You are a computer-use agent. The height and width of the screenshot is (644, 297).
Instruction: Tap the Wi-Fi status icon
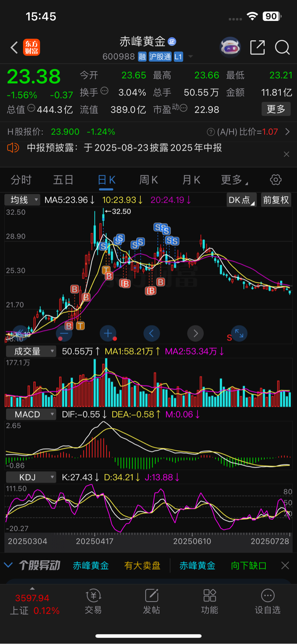(x=252, y=16)
